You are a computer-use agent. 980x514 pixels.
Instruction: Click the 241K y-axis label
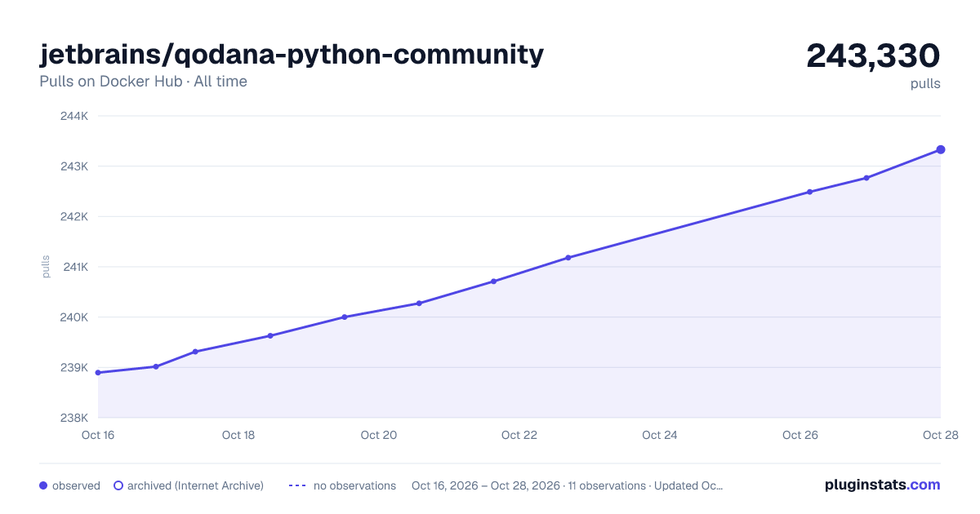(x=74, y=267)
